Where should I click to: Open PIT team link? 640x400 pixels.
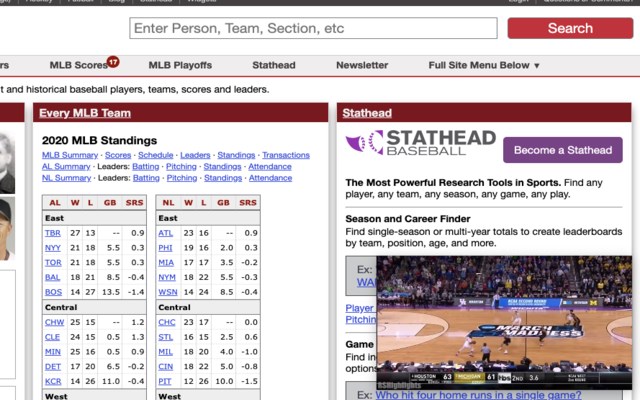click(x=164, y=381)
